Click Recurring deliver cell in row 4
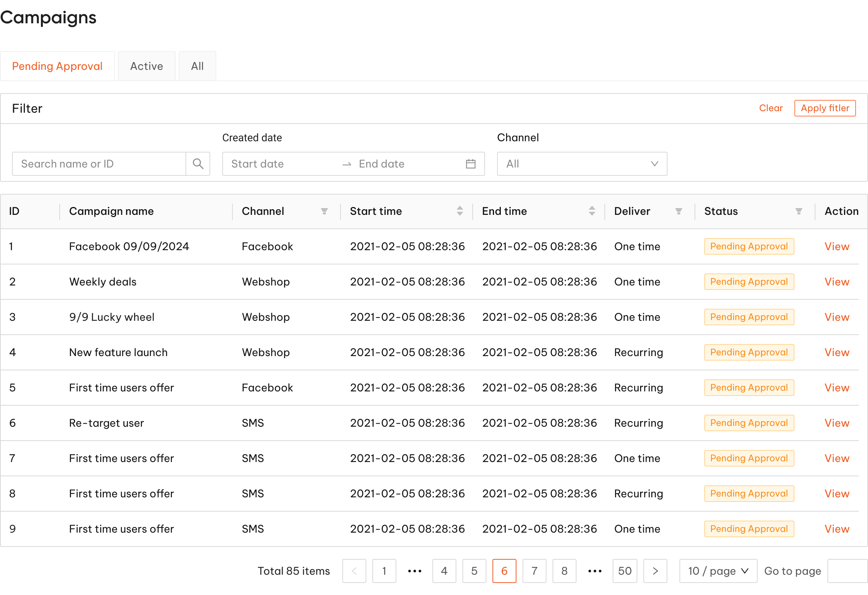 pyautogui.click(x=639, y=352)
